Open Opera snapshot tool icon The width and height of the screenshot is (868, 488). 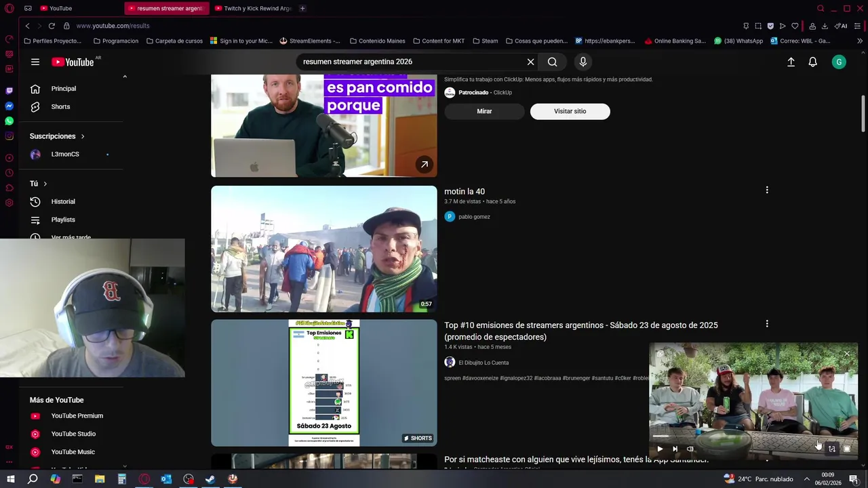tap(758, 26)
